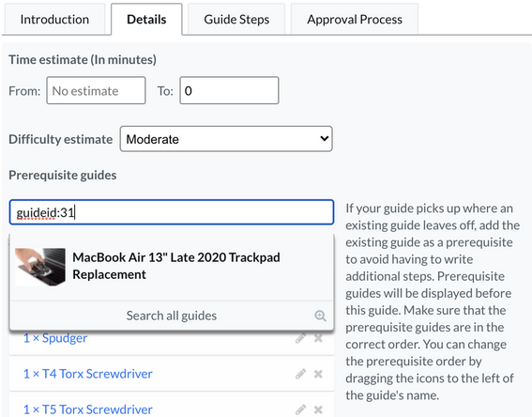The image size is (532, 417).
Task: Click the From time estimate field
Action: pyautogui.click(x=96, y=90)
